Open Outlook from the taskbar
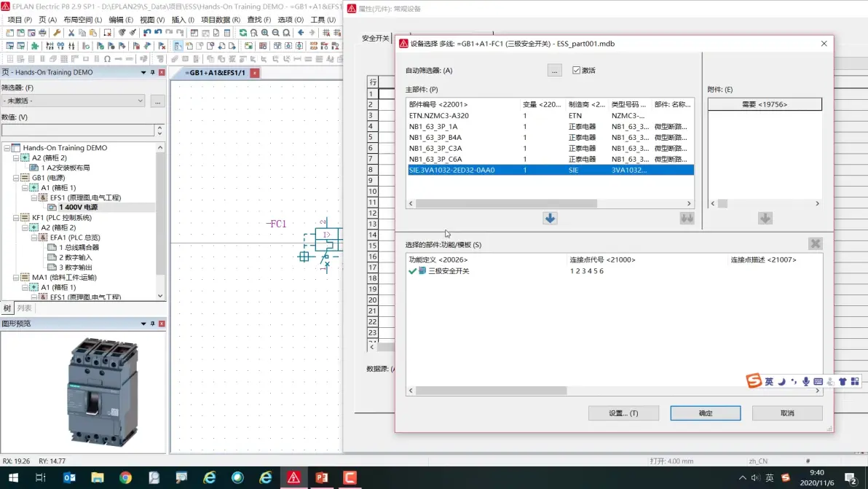868x489 pixels. [69, 477]
